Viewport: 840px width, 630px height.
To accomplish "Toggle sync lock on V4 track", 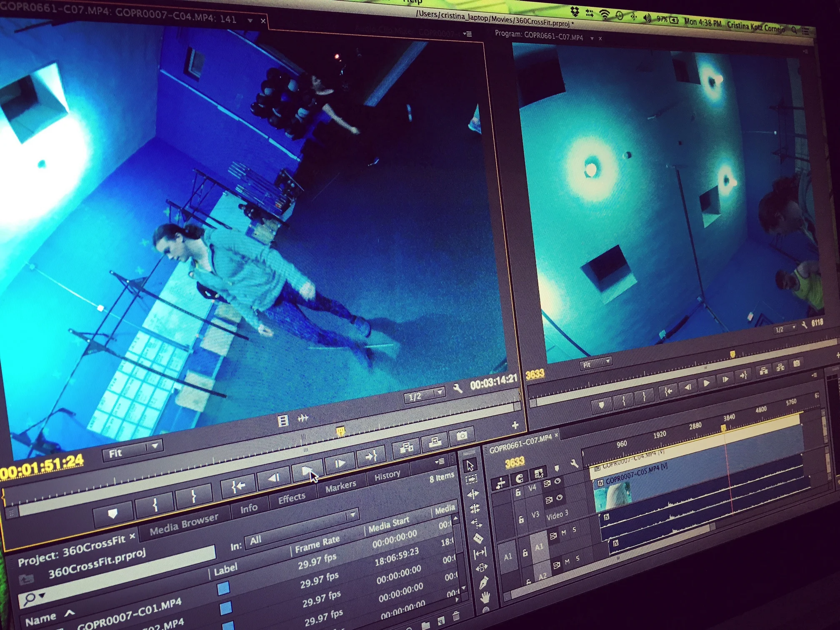I will pos(547,483).
